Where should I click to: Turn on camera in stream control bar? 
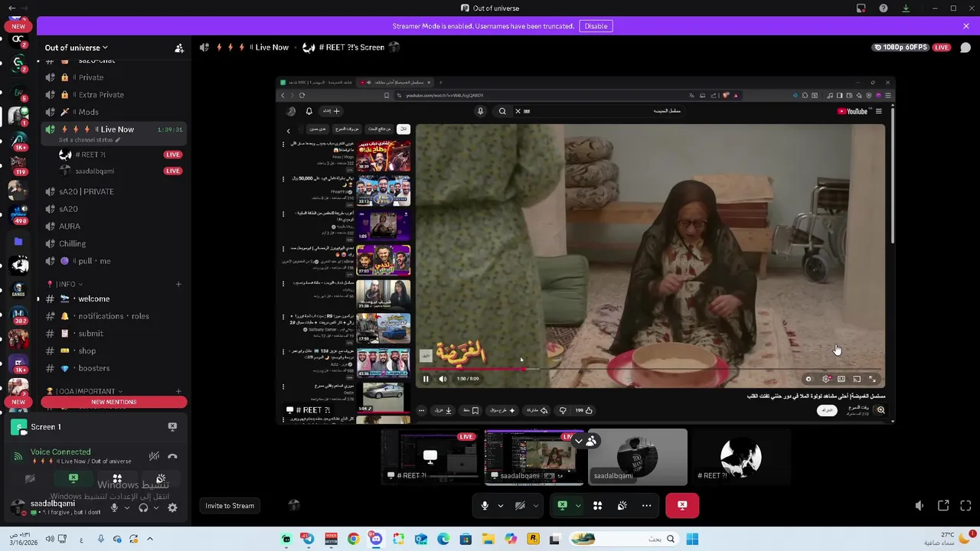520,505
